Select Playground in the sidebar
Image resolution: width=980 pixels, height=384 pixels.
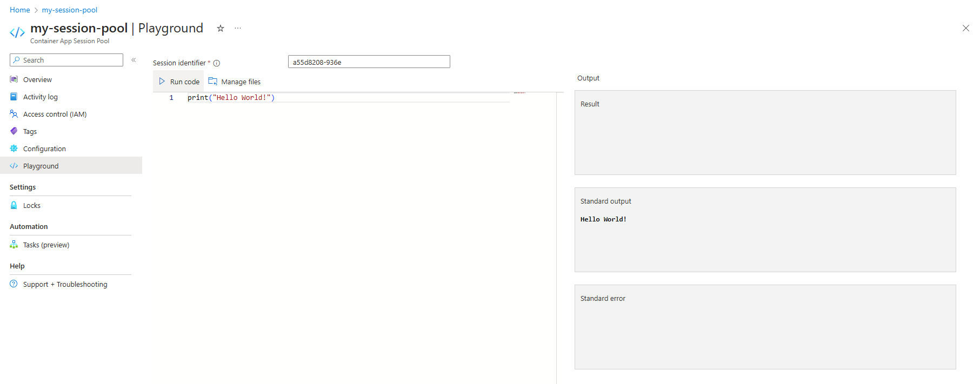71,166
